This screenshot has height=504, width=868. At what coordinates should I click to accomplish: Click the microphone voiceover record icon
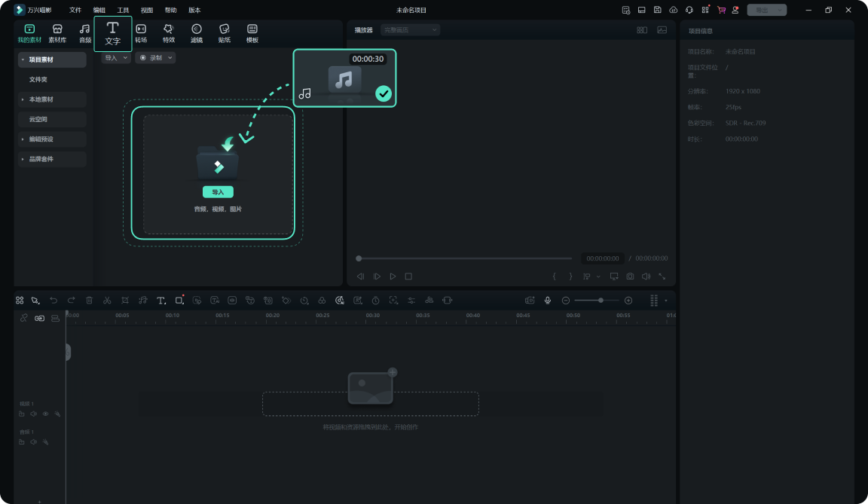coord(548,300)
